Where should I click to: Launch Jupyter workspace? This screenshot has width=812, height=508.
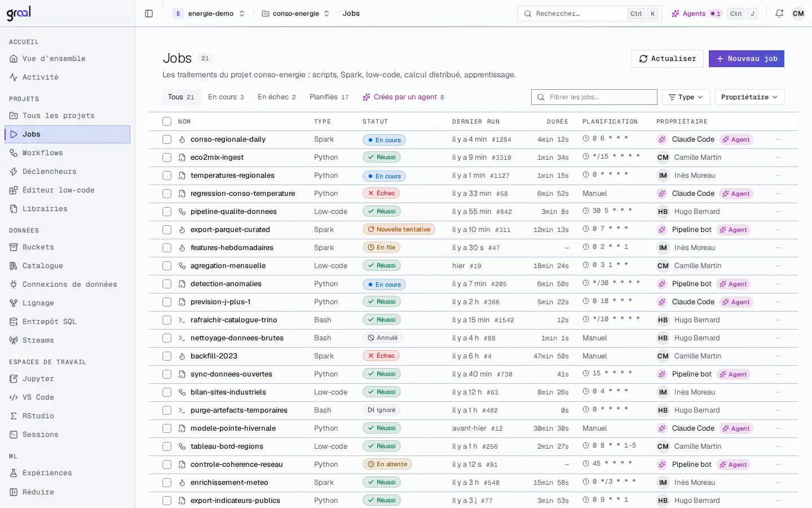click(x=68, y=379)
